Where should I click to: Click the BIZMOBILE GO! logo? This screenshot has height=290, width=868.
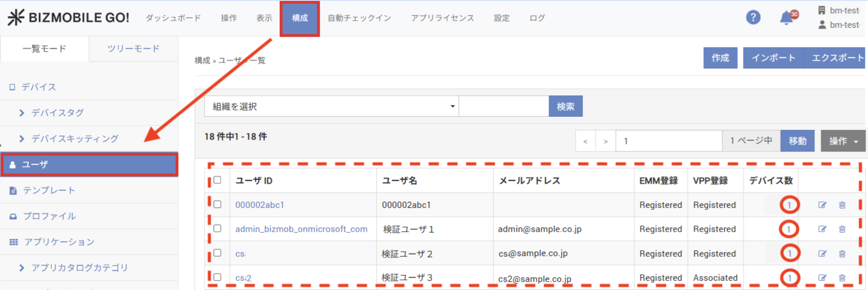pyautogui.click(x=68, y=18)
